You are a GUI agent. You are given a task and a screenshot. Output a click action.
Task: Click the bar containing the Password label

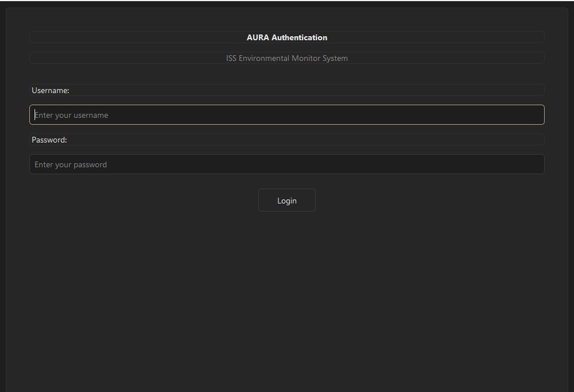coord(287,140)
